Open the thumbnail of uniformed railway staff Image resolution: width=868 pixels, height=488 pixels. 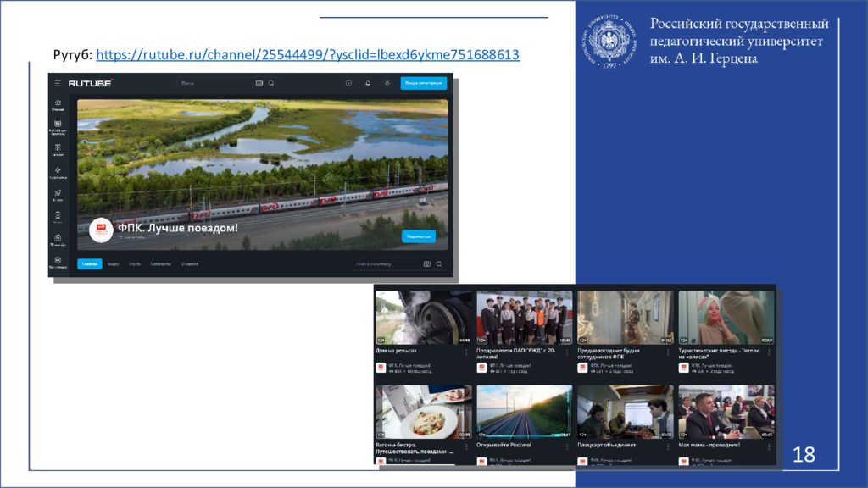click(524, 318)
